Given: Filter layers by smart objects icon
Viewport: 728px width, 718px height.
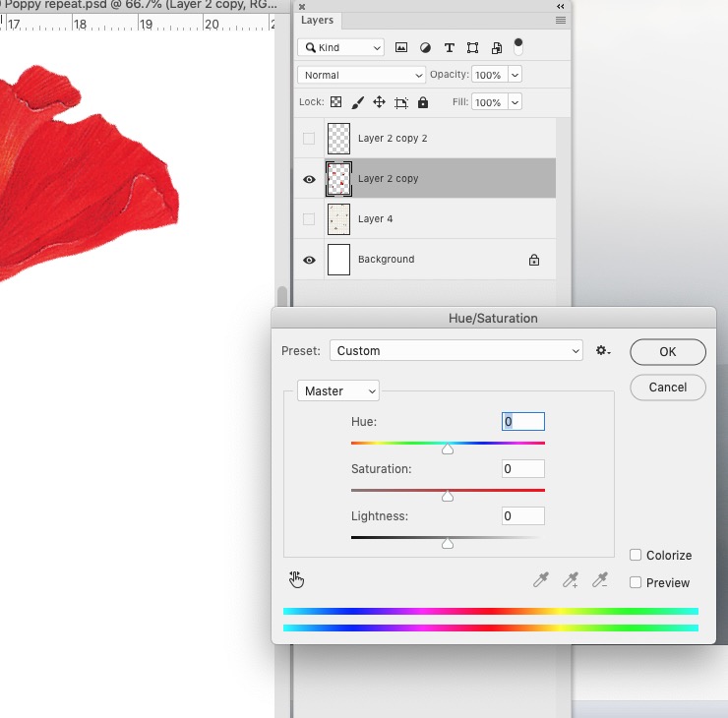Looking at the screenshot, I should click(497, 47).
